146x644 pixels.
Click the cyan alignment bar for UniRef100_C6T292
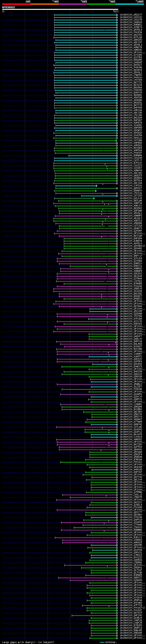click(x=100, y=196)
